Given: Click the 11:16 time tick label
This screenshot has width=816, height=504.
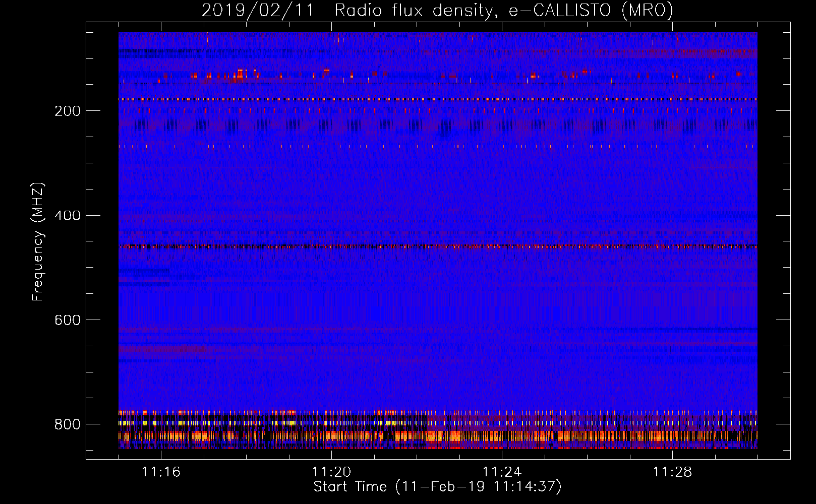Looking at the screenshot, I should coord(161,472).
